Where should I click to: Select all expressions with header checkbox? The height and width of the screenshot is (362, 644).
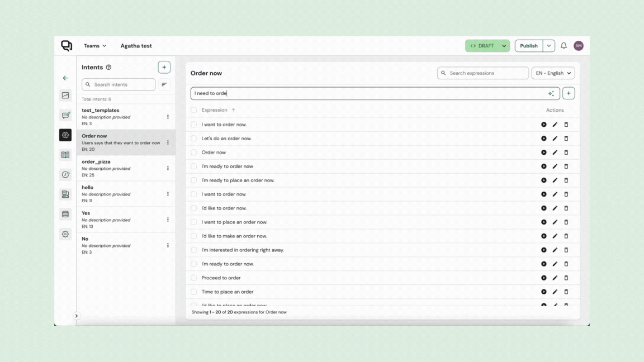click(194, 110)
